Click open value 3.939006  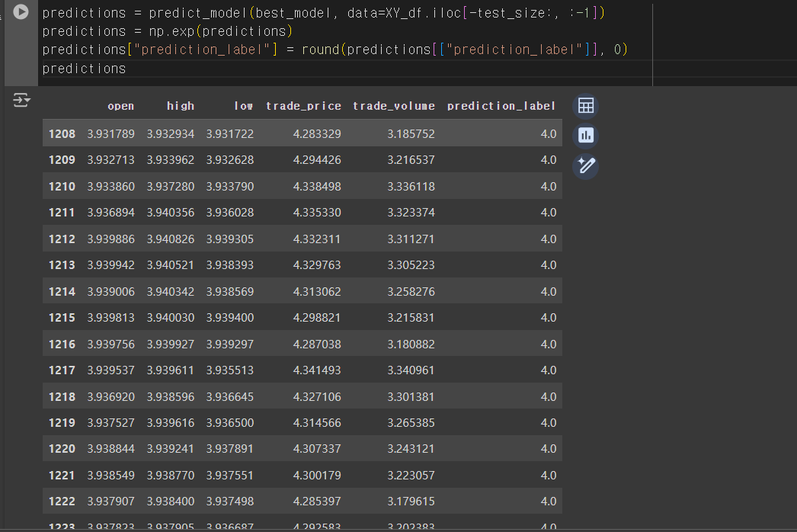tap(110, 292)
